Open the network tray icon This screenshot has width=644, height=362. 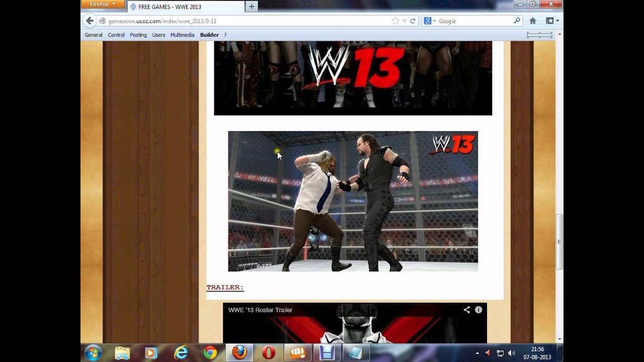500,353
